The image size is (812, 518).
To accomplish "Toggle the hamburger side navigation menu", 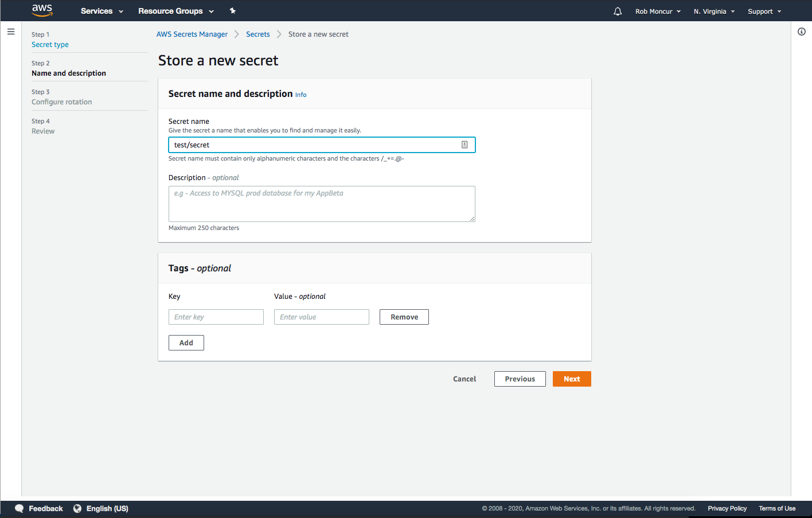I will point(11,32).
